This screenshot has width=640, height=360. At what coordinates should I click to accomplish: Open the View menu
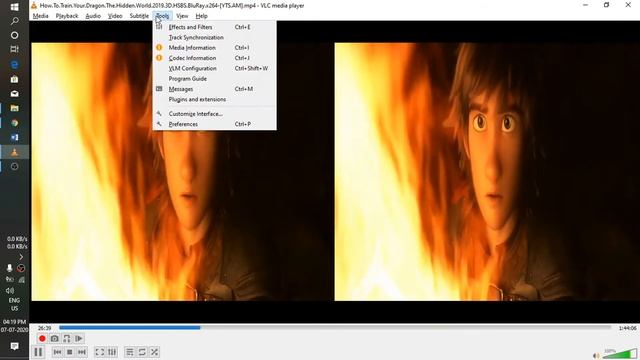[182, 16]
